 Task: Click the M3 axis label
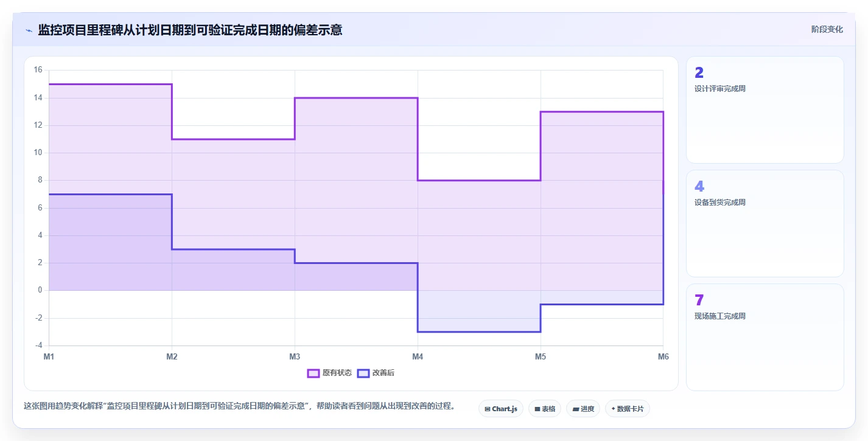click(x=295, y=357)
